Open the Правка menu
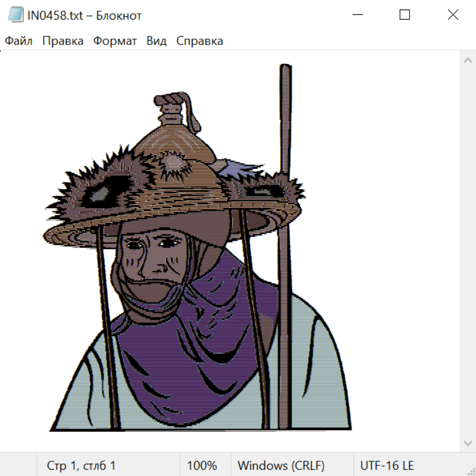The height and width of the screenshot is (476, 476). pos(62,41)
